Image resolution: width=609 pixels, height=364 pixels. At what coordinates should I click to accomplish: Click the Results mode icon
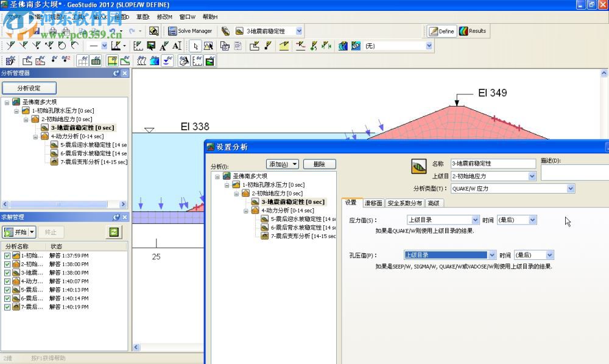point(464,30)
